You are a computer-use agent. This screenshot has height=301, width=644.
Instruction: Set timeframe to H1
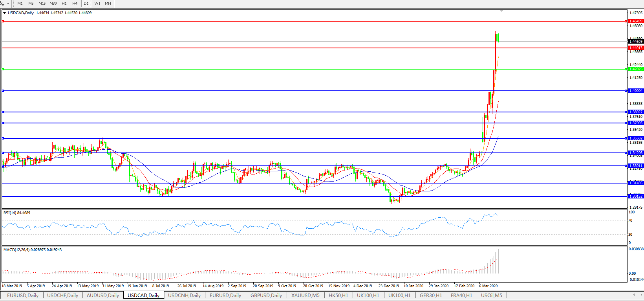64,3
